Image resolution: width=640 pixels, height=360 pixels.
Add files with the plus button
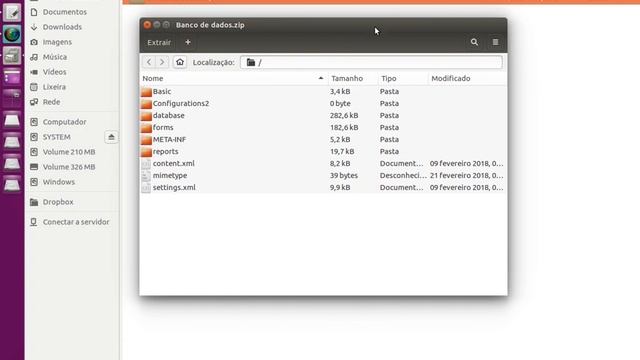tap(188, 42)
